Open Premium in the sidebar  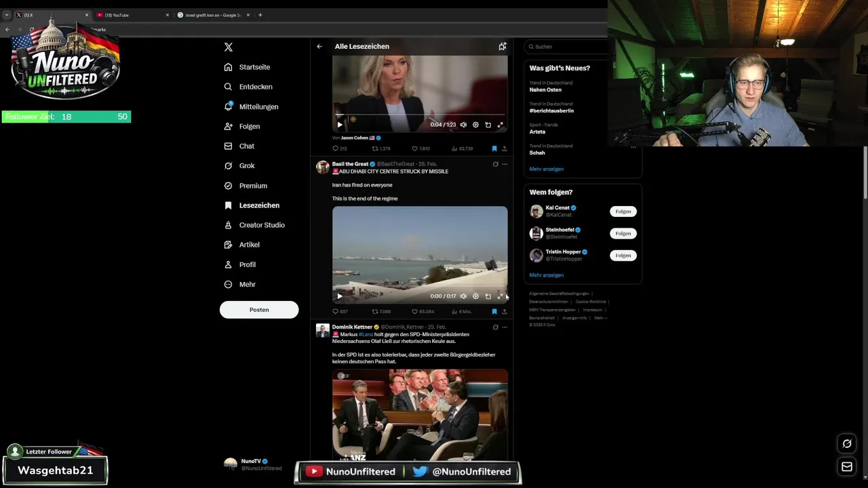pyautogui.click(x=245, y=185)
